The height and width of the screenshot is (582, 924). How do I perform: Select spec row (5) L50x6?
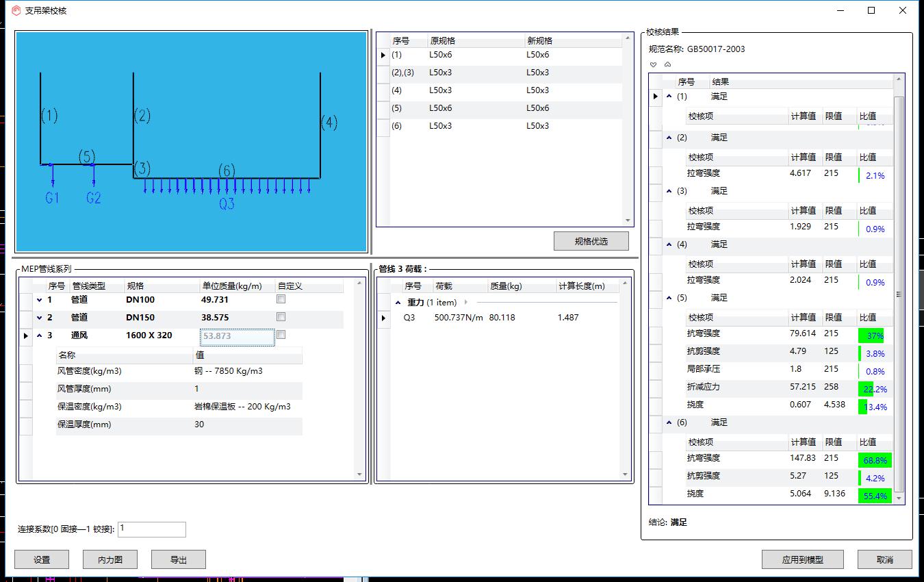[506, 108]
